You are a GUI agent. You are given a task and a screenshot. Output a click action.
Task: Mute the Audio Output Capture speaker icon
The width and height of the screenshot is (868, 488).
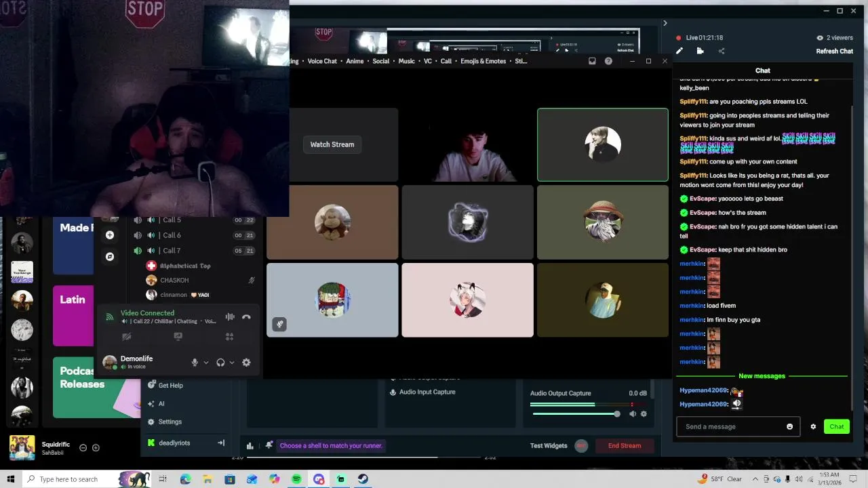(x=632, y=414)
